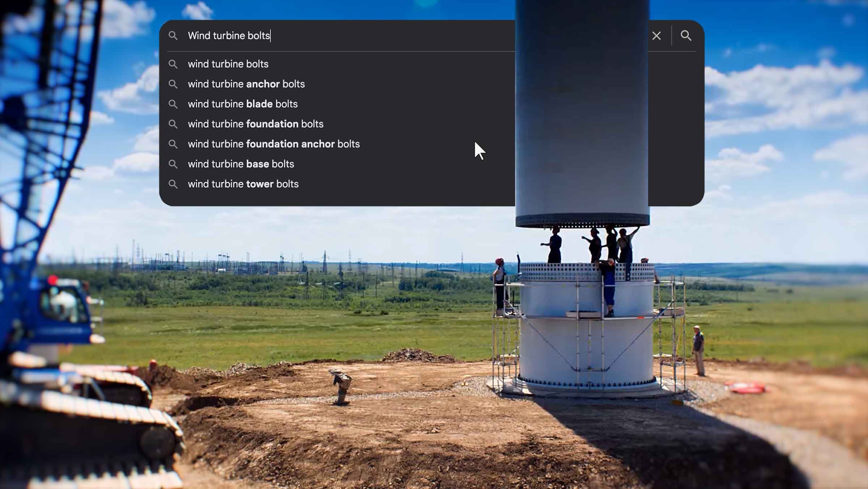Click the typed query 'Wind turbine bolts'
This screenshot has height=489, width=868.
pyautogui.click(x=229, y=35)
